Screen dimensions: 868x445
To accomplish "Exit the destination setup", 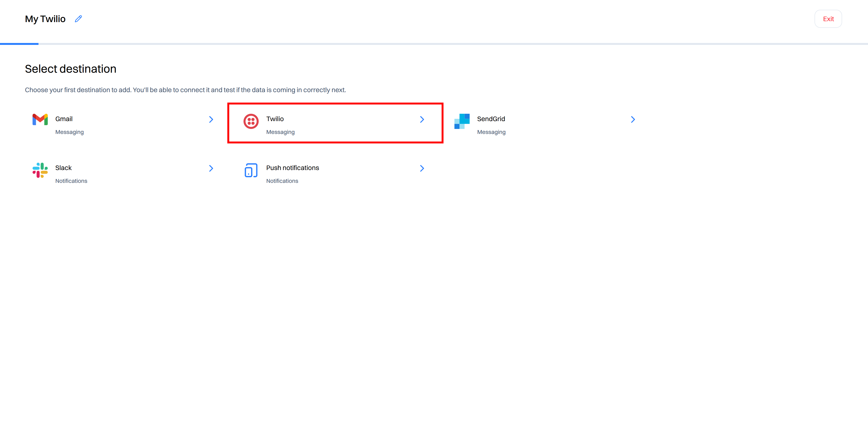I will pyautogui.click(x=828, y=19).
